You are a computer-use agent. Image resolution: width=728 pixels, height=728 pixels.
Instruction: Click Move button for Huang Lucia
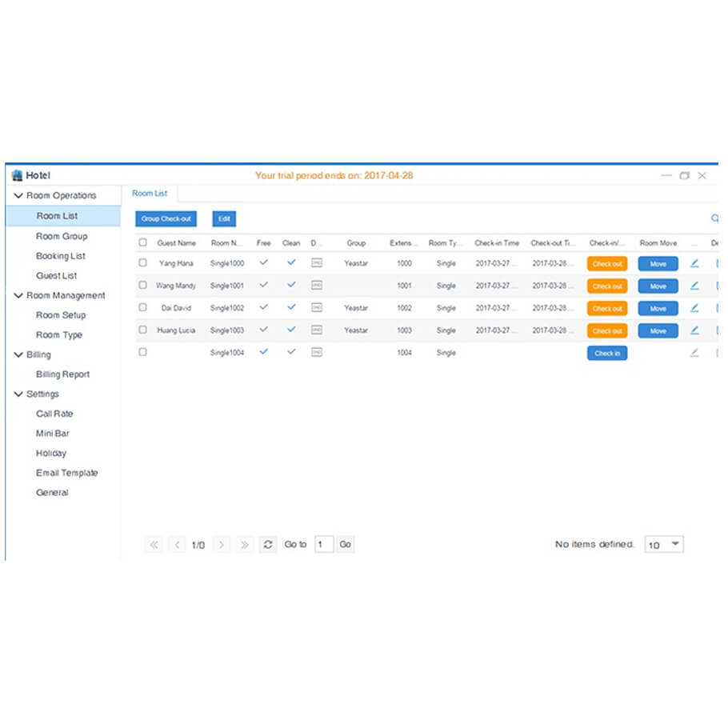pos(658,330)
